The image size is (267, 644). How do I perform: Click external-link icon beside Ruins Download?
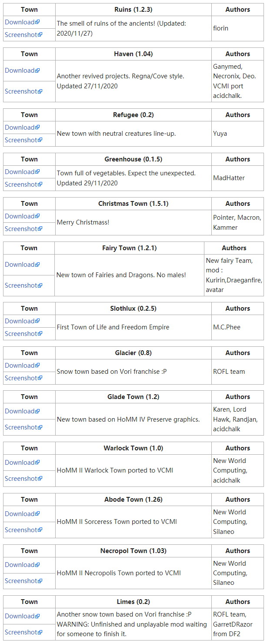pyautogui.click(x=37, y=22)
